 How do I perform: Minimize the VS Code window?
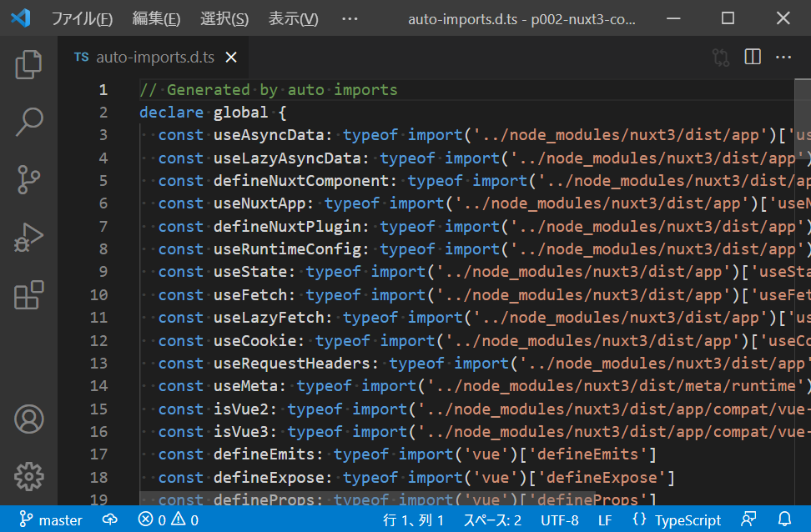click(673, 18)
